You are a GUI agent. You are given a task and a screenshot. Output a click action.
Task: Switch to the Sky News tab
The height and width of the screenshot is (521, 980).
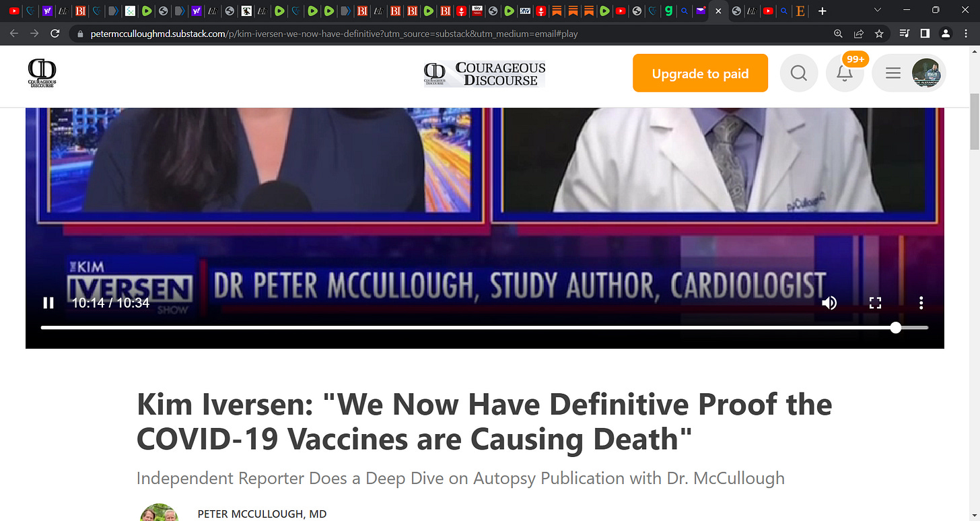(477, 11)
